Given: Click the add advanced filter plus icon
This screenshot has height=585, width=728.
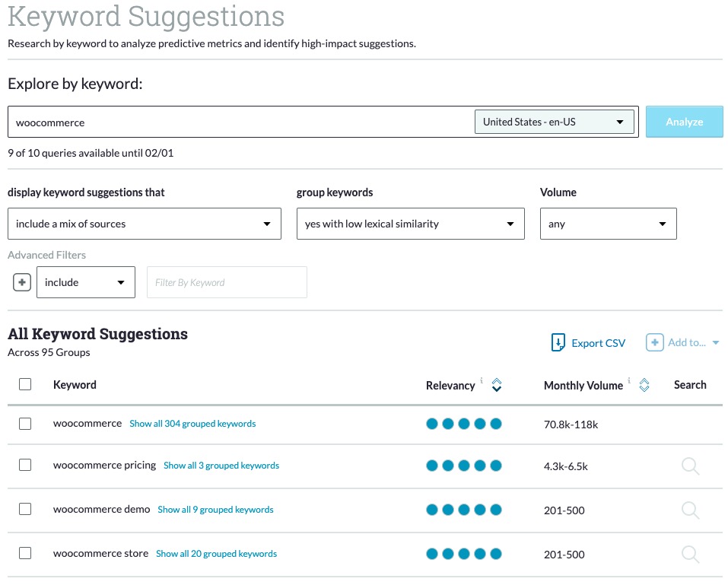Looking at the screenshot, I should tap(22, 282).
